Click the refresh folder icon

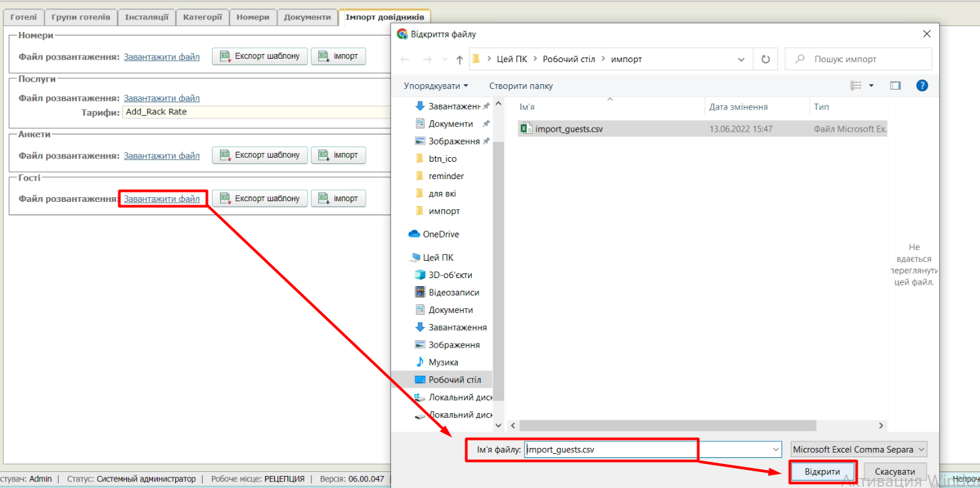[x=765, y=59]
